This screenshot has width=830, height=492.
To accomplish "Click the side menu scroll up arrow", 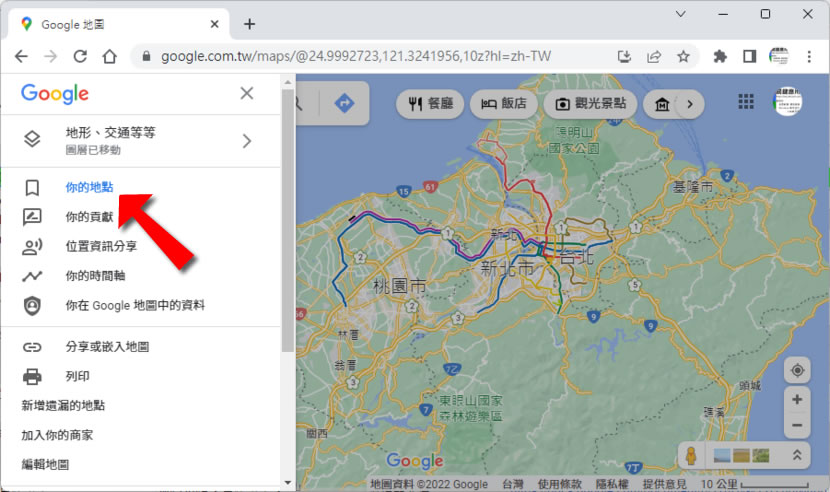I will [x=287, y=83].
